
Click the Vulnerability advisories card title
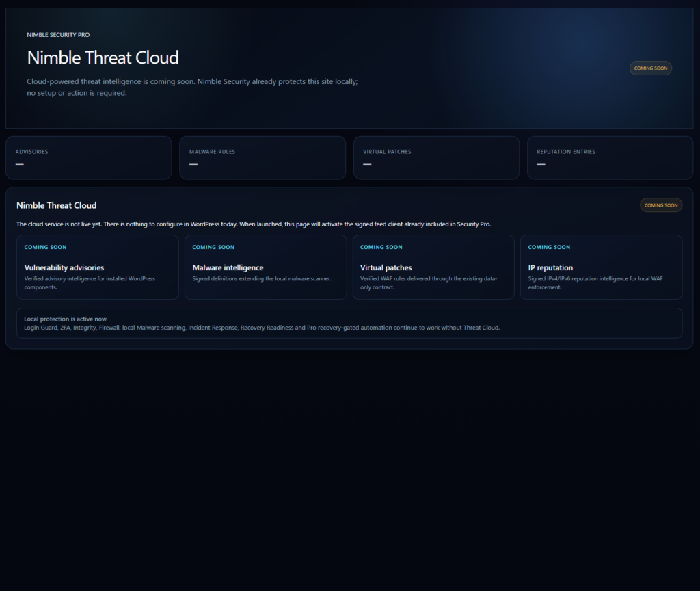64,267
